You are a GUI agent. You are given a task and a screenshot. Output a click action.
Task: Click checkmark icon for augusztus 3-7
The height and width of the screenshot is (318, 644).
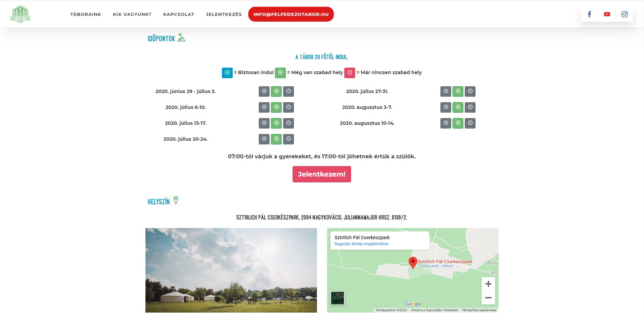coord(446,107)
